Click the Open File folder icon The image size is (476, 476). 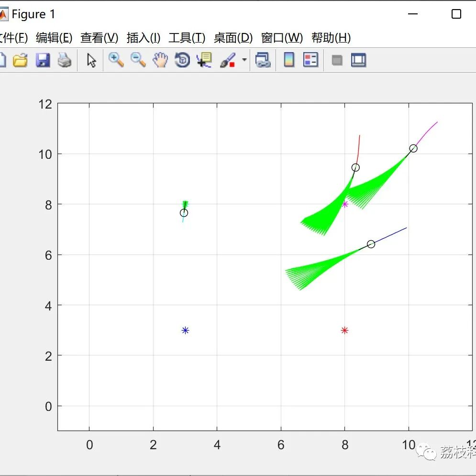pyautogui.click(x=20, y=60)
